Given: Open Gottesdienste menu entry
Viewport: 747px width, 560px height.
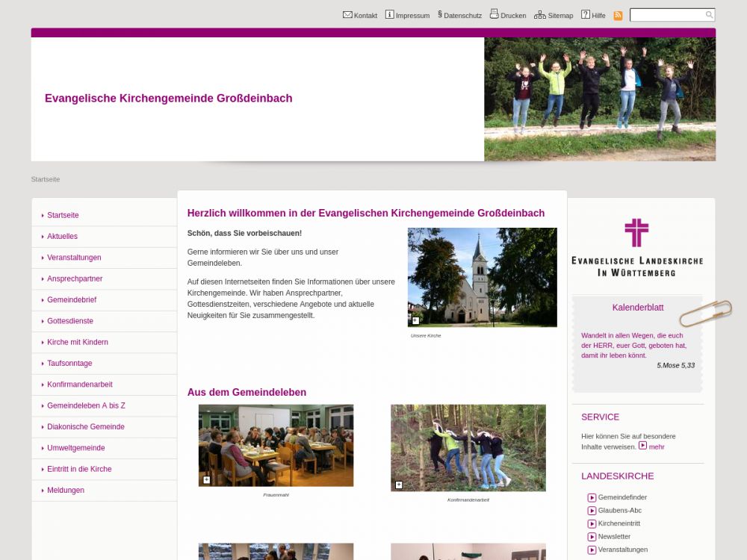Looking at the screenshot, I should pos(70,321).
